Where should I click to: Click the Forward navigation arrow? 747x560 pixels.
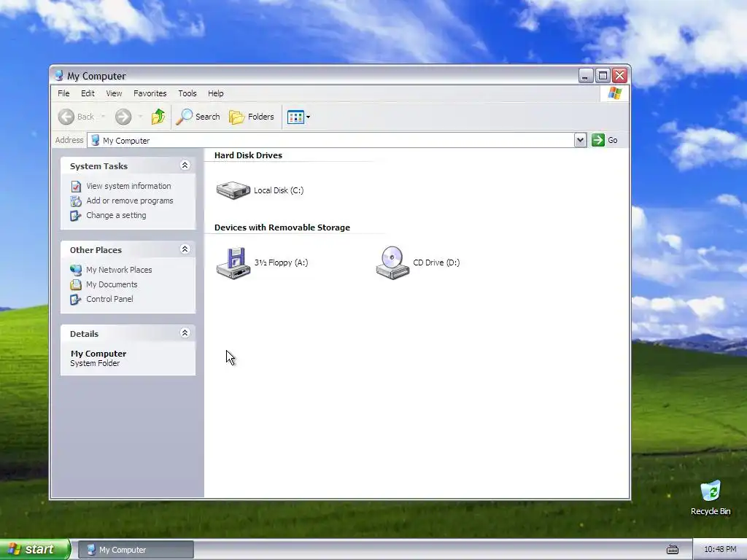pyautogui.click(x=123, y=117)
